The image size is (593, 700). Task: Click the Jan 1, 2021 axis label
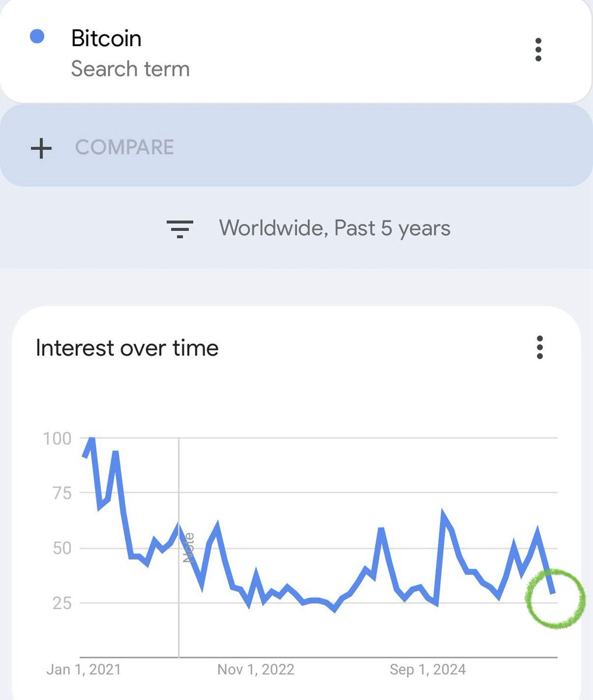(x=83, y=669)
